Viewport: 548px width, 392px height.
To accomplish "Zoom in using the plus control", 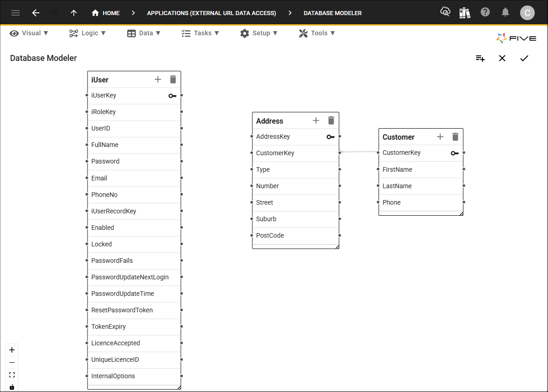I will pos(11,349).
